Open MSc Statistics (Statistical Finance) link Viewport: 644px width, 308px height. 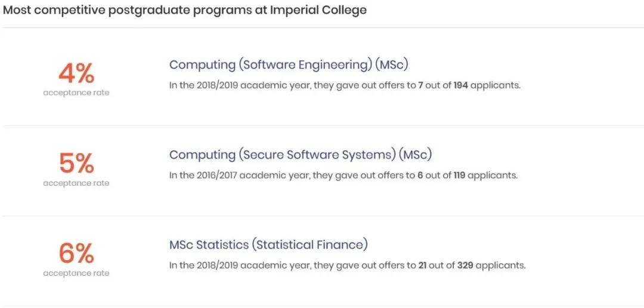(x=268, y=245)
